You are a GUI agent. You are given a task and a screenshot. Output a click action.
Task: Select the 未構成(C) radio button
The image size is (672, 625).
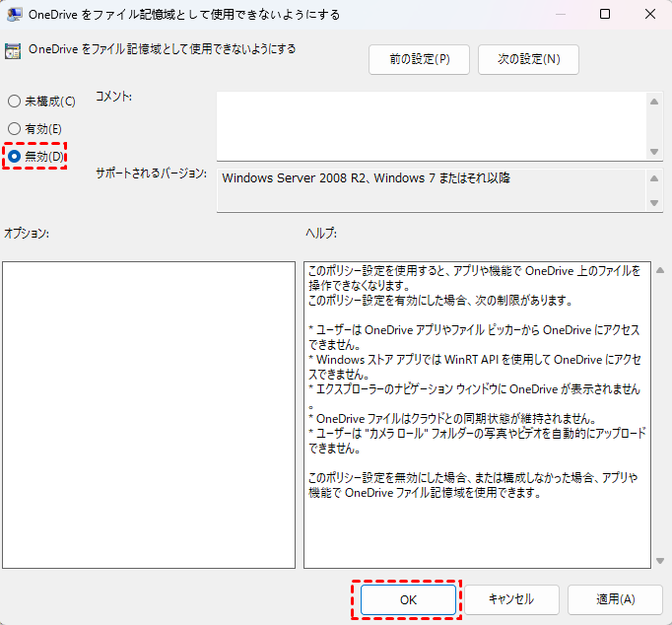click(41, 102)
